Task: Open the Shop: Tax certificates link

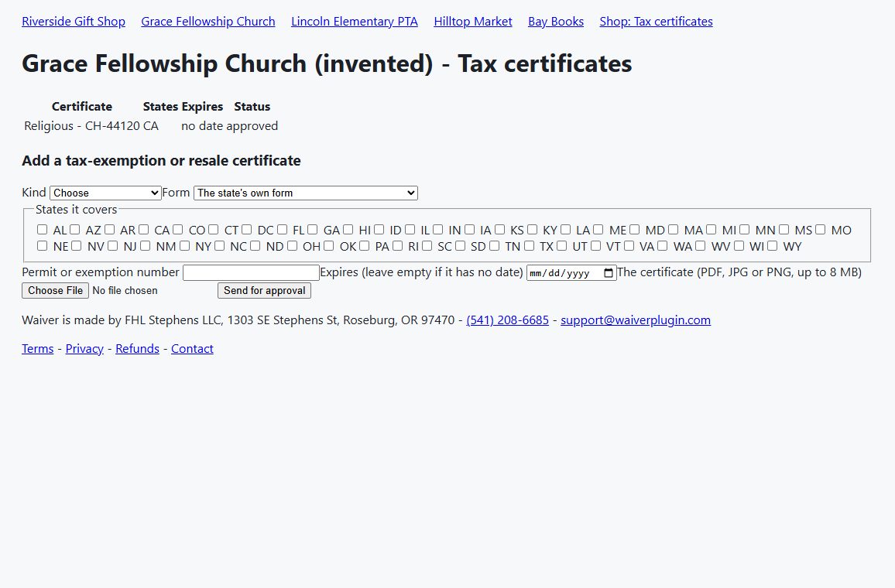Action: click(656, 22)
